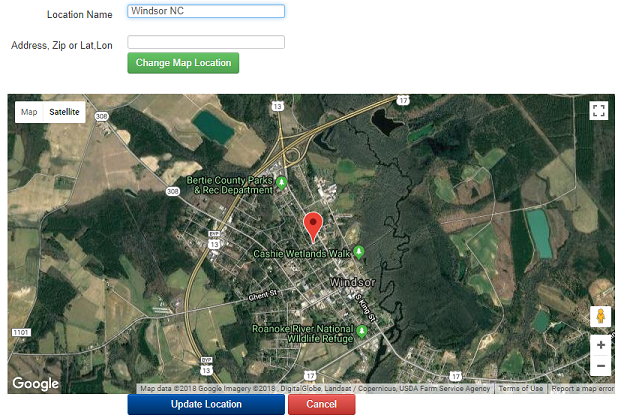Viewport: 624px width, 418px height.
Task: Click the Cashie Wetlands Walk label
Action: pos(302,254)
